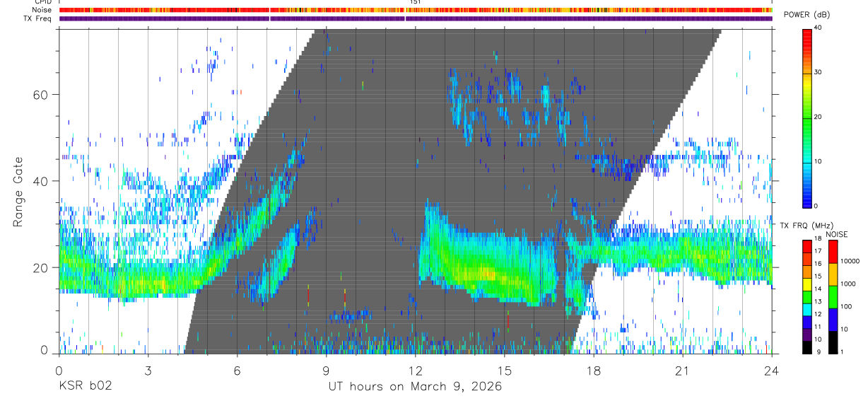Click the POWER (dB) color scale bar
Image resolution: width=868 pixels, height=401 pixels.
point(807,117)
